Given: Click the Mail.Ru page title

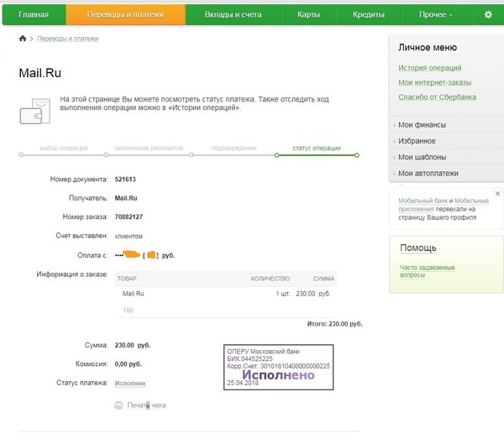Looking at the screenshot, I should click(x=39, y=73).
